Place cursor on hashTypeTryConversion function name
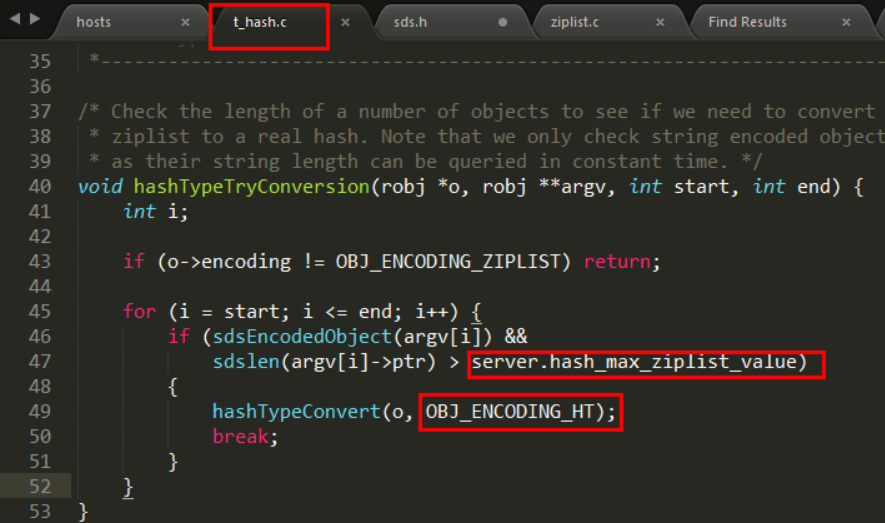Image resolution: width=885 pixels, height=523 pixels. 249,187
